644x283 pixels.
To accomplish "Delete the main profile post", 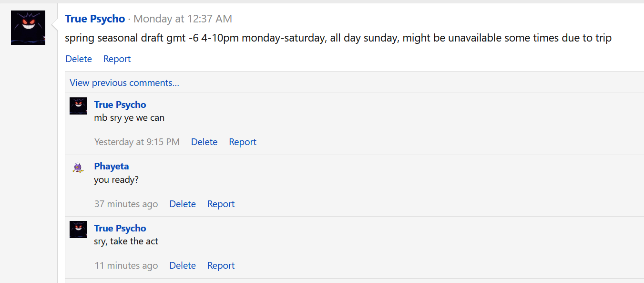I will coord(79,59).
